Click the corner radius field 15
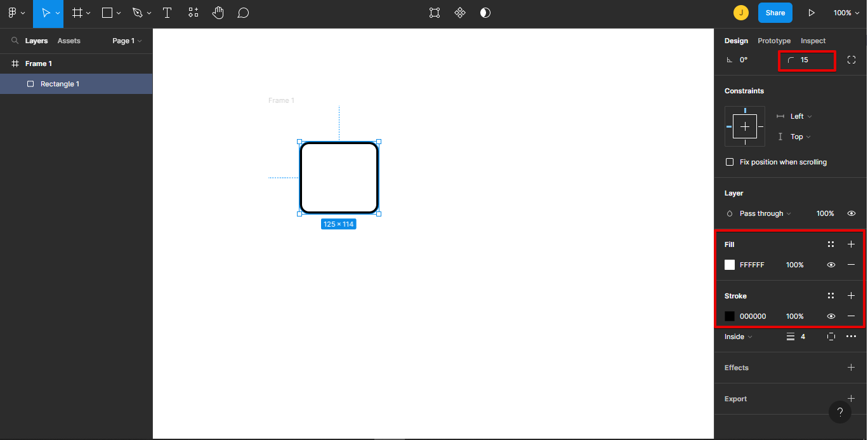This screenshot has width=868, height=440. click(807, 60)
